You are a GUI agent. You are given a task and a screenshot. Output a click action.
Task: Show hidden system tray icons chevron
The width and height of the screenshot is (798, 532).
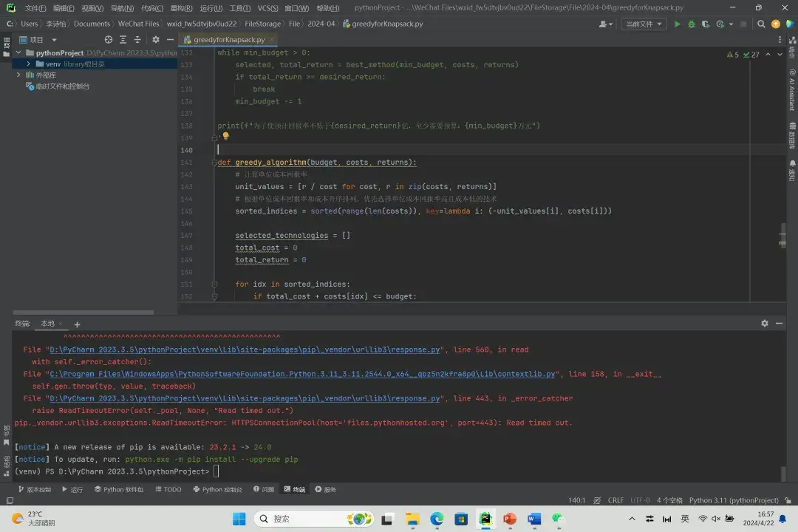[632, 519]
